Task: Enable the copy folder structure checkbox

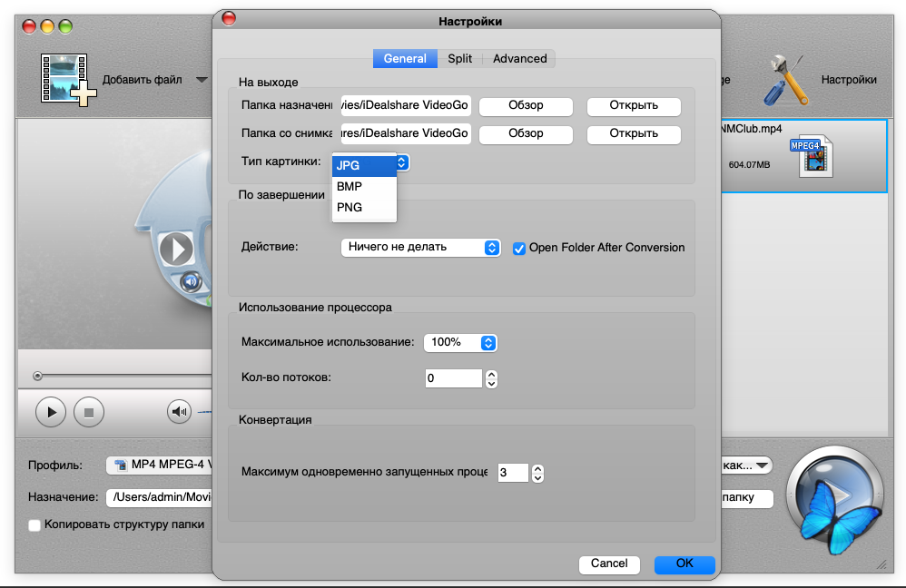Action: click(x=34, y=524)
